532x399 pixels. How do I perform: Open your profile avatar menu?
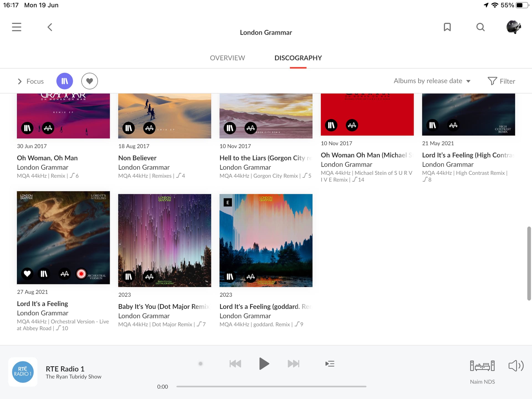pos(514,27)
